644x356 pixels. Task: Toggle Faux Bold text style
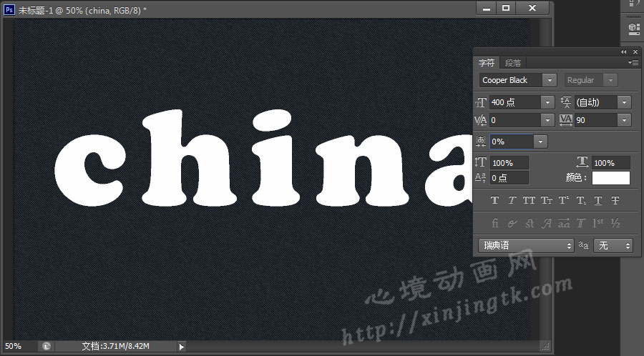point(494,201)
